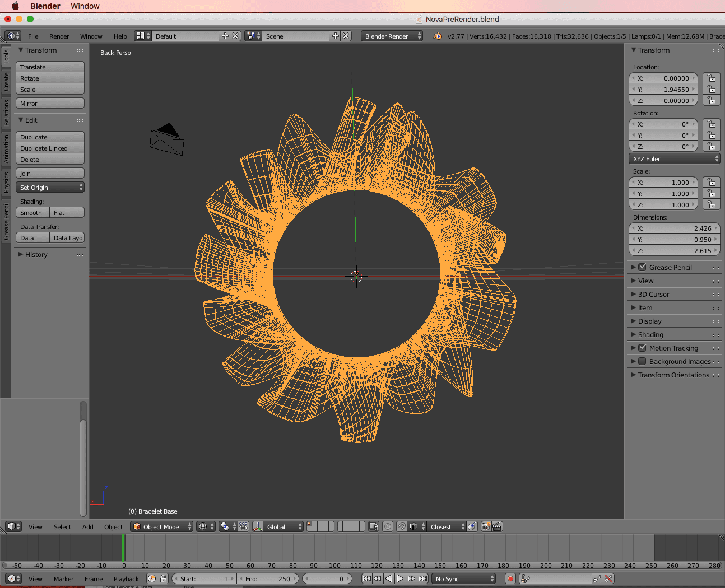Viewport: 725px width, 588px height.
Task: Switch to the Physics tab
Action: click(6, 182)
